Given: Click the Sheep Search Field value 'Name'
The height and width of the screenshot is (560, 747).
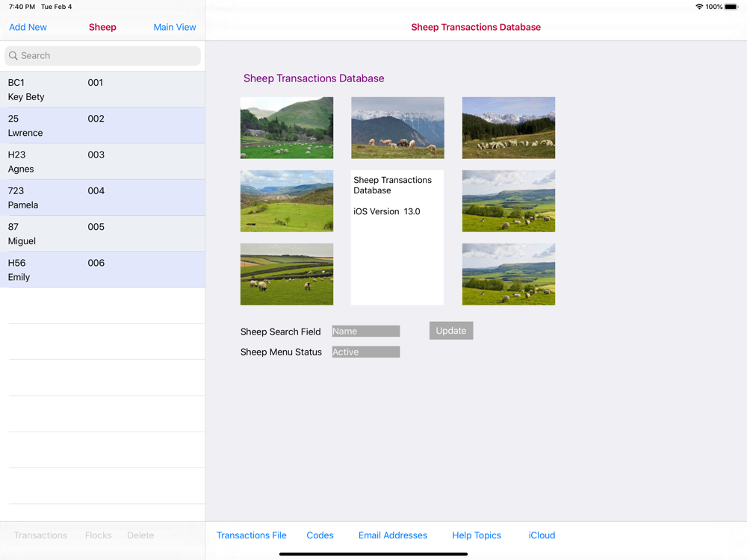Looking at the screenshot, I should [x=366, y=331].
